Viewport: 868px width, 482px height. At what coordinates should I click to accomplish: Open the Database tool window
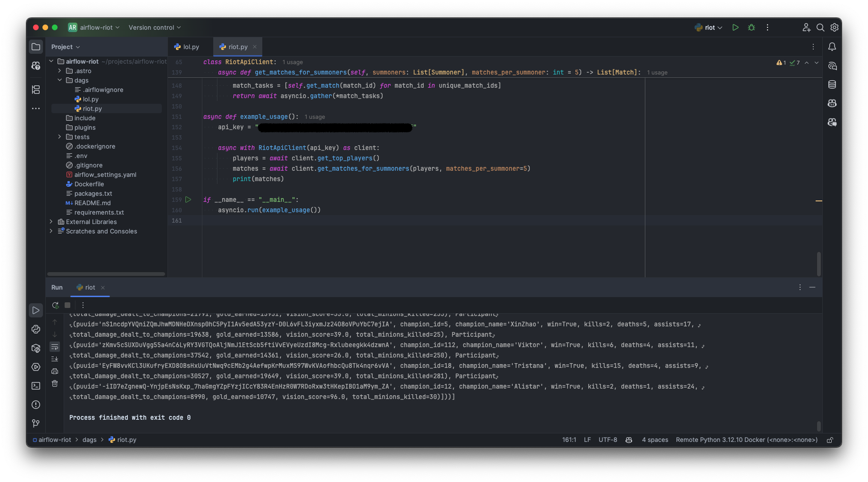pyautogui.click(x=832, y=84)
